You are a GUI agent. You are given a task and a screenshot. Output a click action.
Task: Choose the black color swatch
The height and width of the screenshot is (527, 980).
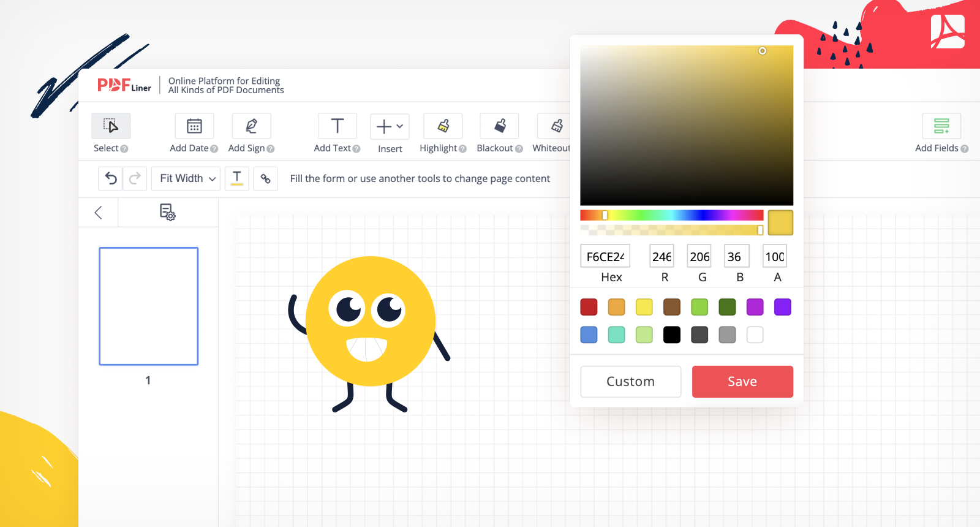[x=672, y=335]
